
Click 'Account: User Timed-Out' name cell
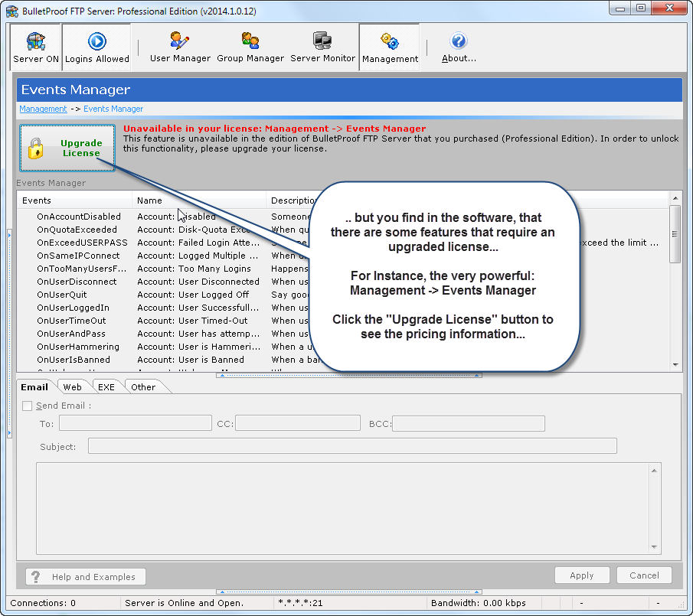192,321
